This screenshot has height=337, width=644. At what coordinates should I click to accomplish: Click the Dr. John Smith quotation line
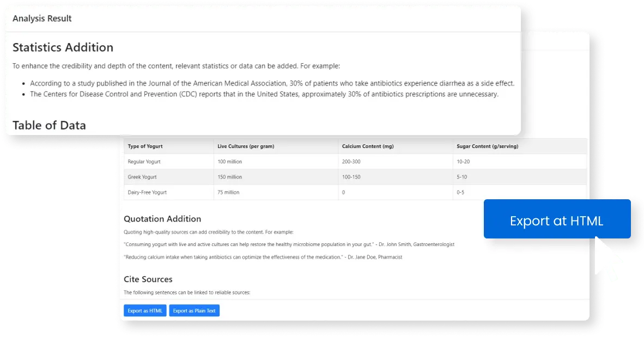tap(289, 244)
